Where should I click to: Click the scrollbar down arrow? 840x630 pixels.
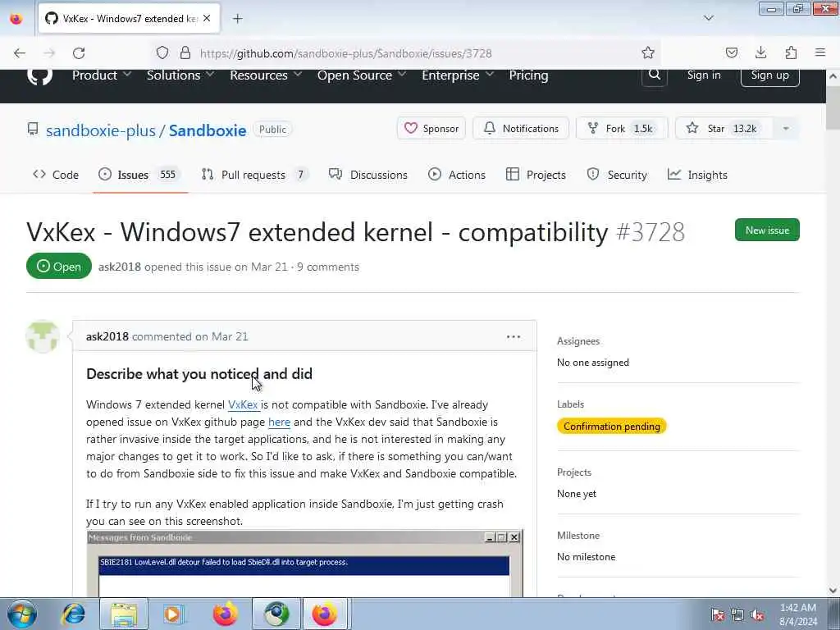click(833, 590)
